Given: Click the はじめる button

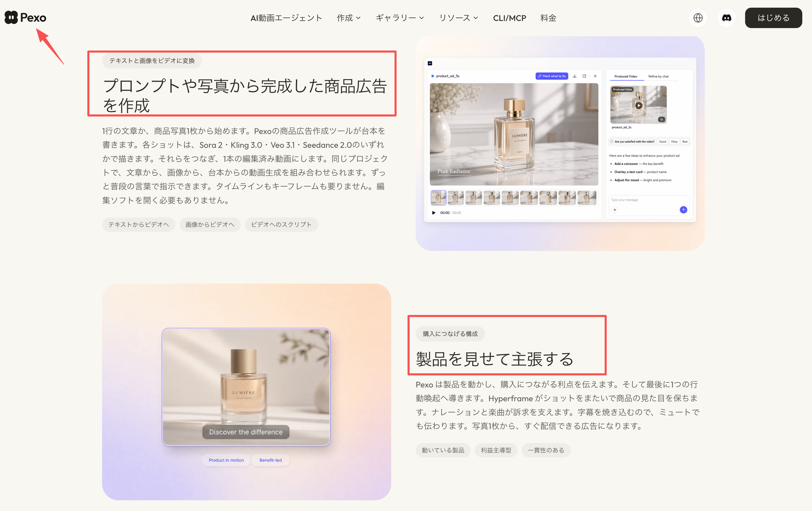Looking at the screenshot, I should (x=773, y=18).
